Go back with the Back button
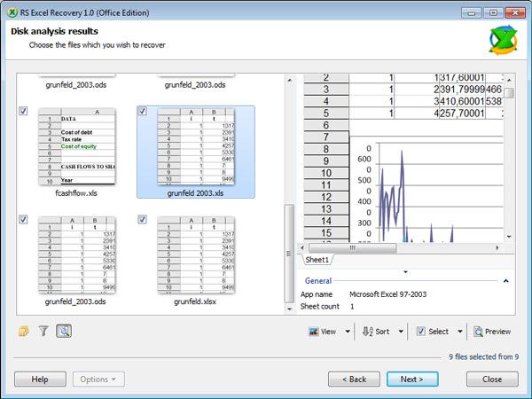 click(354, 379)
